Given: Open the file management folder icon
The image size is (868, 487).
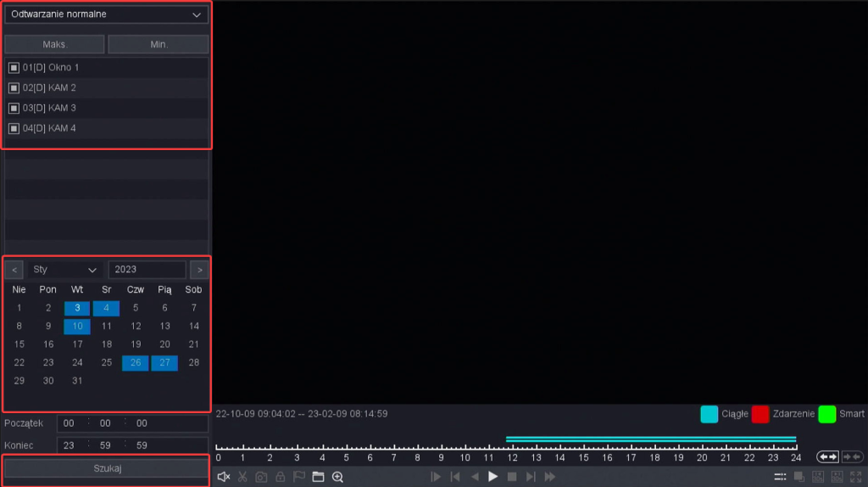Looking at the screenshot, I should [x=318, y=477].
